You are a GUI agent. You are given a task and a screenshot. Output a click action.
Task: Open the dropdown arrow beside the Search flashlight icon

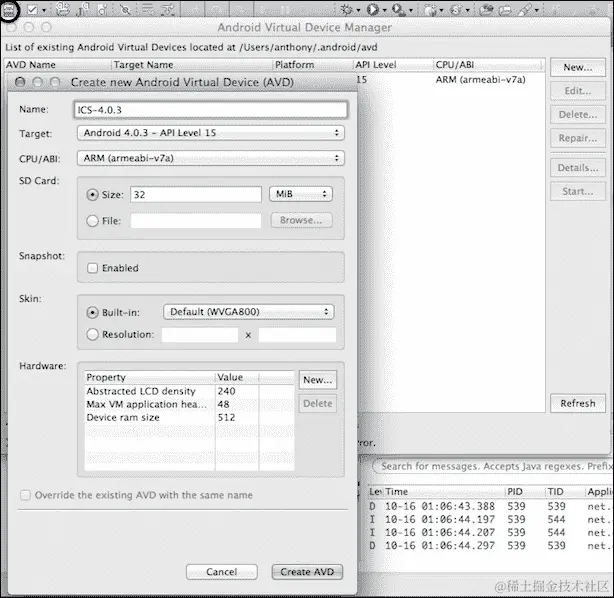coord(537,11)
